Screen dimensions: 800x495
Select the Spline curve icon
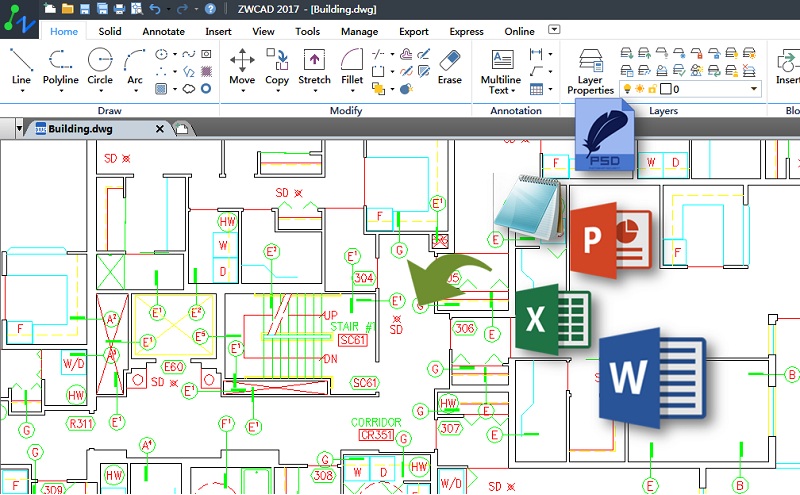(189, 54)
